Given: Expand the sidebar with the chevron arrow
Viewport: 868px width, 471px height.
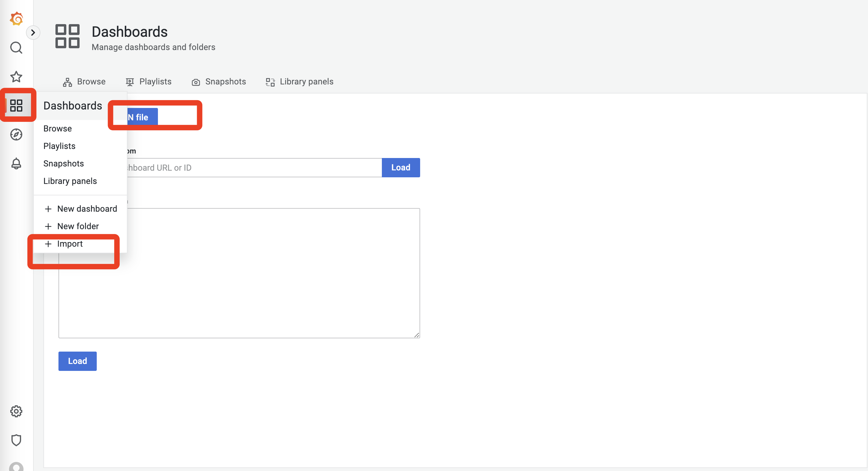Looking at the screenshot, I should point(33,33).
